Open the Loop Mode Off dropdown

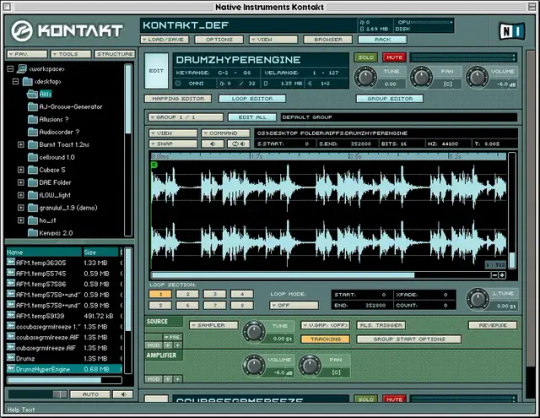pyautogui.click(x=294, y=305)
